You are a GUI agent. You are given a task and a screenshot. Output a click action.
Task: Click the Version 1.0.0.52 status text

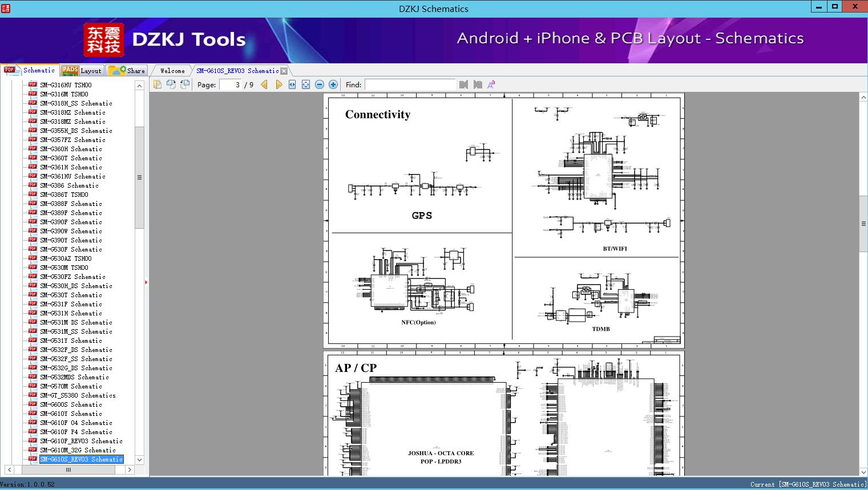[27, 484]
